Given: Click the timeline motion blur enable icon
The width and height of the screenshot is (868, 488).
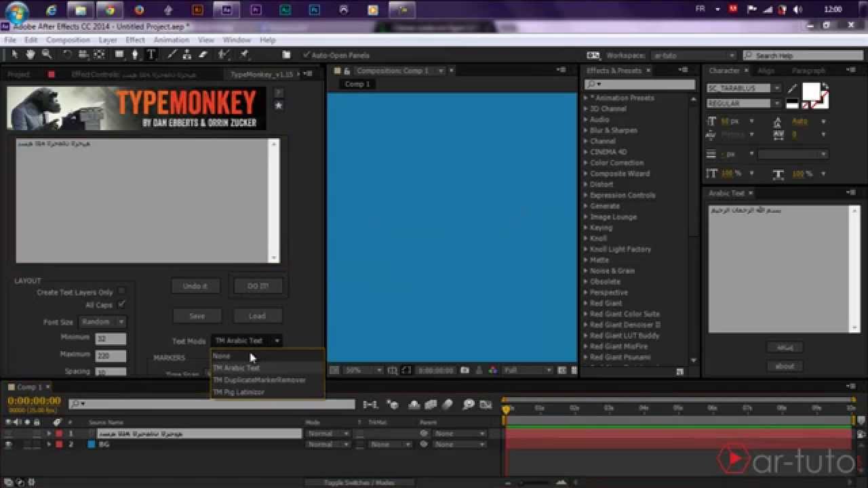Looking at the screenshot, I should click(x=448, y=405).
